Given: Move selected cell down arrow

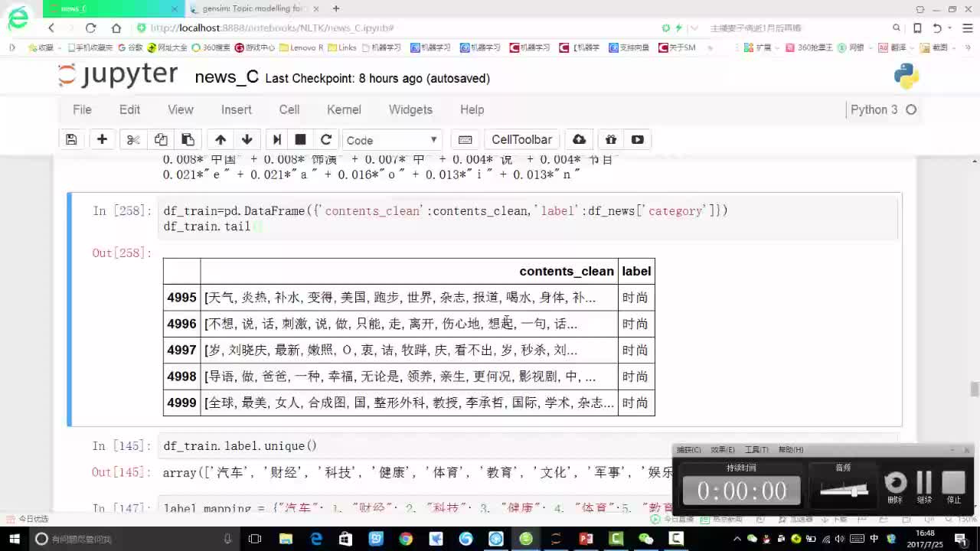Looking at the screenshot, I should 247,139.
